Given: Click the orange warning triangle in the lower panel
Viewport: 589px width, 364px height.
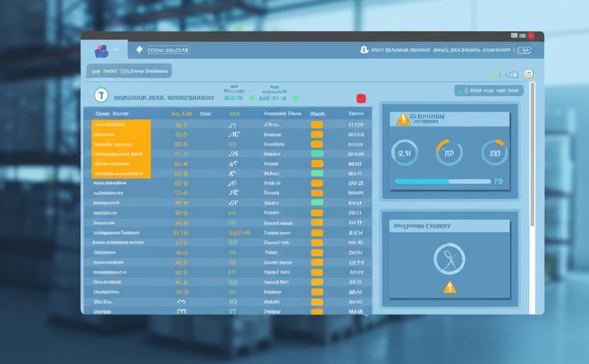Looking at the screenshot, I should pyautogui.click(x=450, y=287).
